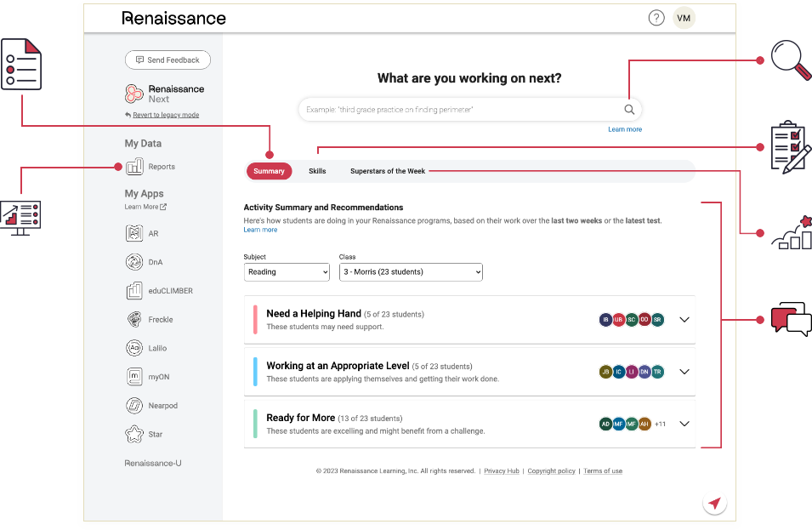Viewport: 812px width, 530px height.
Task: Open the DnA app icon
Action: [134, 262]
